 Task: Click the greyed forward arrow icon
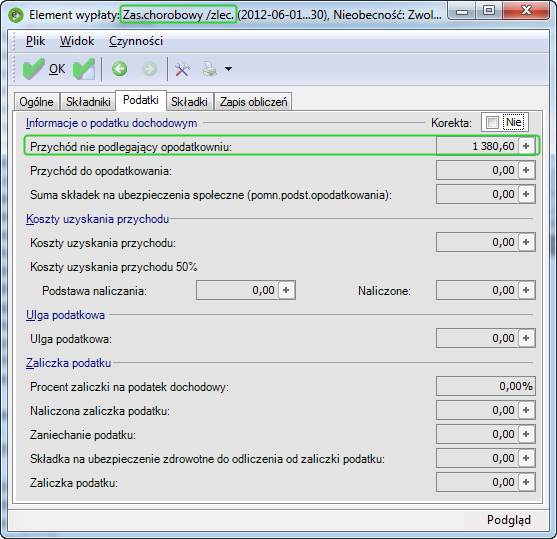click(x=149, y=69)
